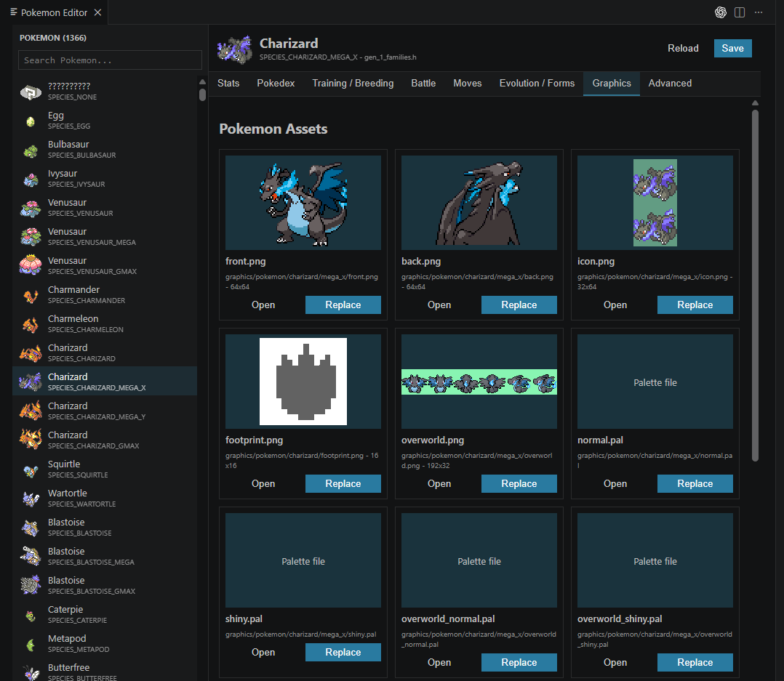Click the icon.png preview thumbnail
The height and width of the screenshot is (681, 784).
click(655, 203)
